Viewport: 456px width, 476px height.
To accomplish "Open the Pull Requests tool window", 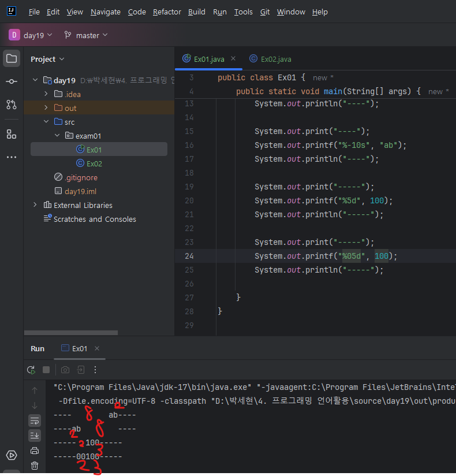I will pyautogui.click(x=12, y=105).
